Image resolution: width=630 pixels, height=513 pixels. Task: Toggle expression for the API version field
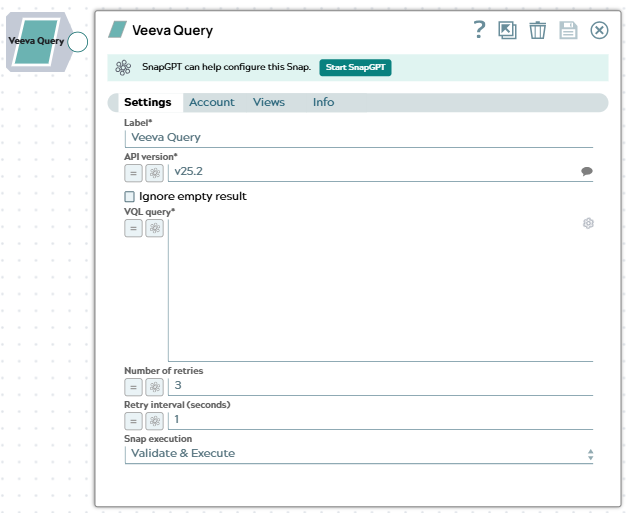(x=133, y=173)
